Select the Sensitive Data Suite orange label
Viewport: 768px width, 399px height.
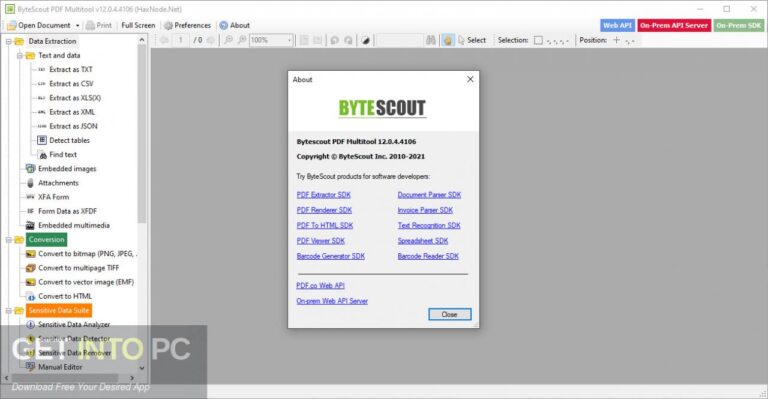pyautogui.click(x=59, y=311)
